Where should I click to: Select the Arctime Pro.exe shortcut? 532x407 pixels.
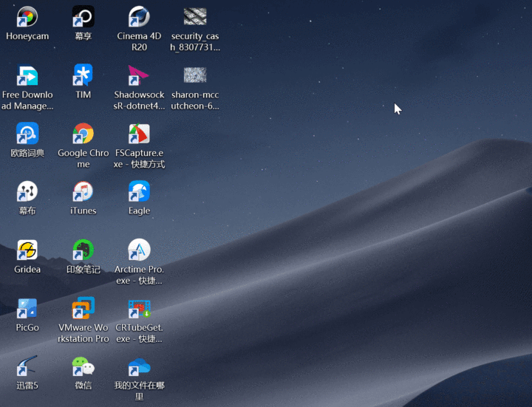click(x=139, y=250)
